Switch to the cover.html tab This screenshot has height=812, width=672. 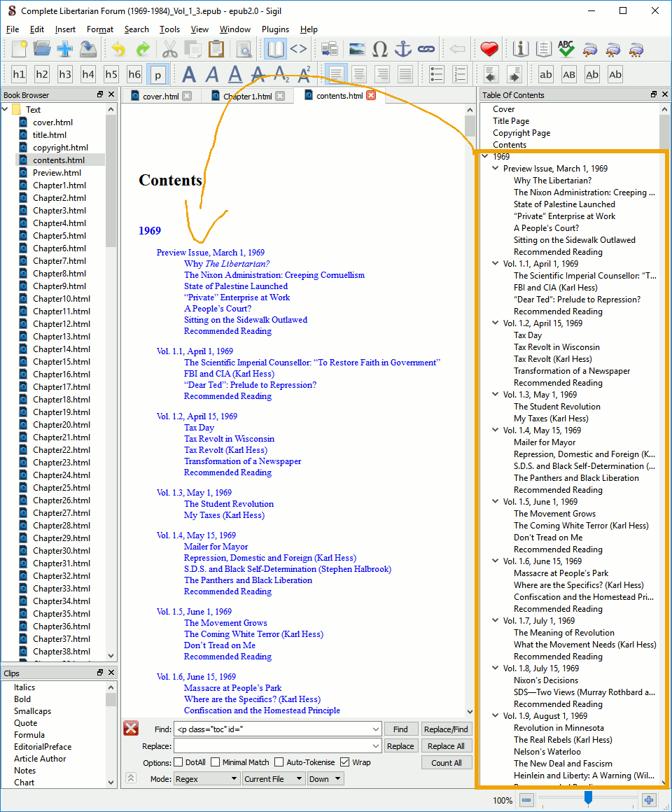coord(160,97)
